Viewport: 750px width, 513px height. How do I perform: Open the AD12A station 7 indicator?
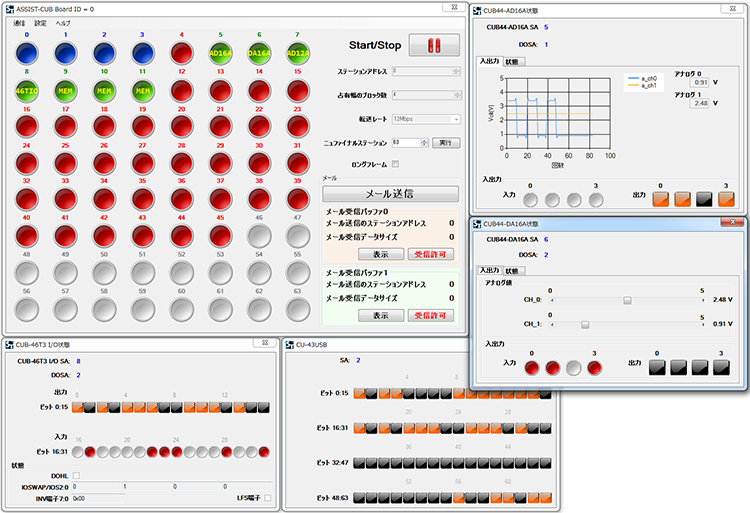(x=298, y=53)
